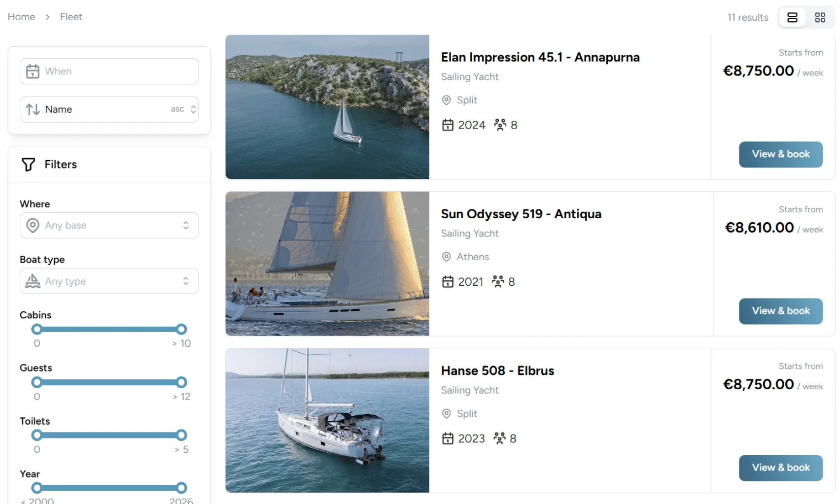This screenshot has height=504, width=840.
Task: Switch to list view layout
Action: 792,17
